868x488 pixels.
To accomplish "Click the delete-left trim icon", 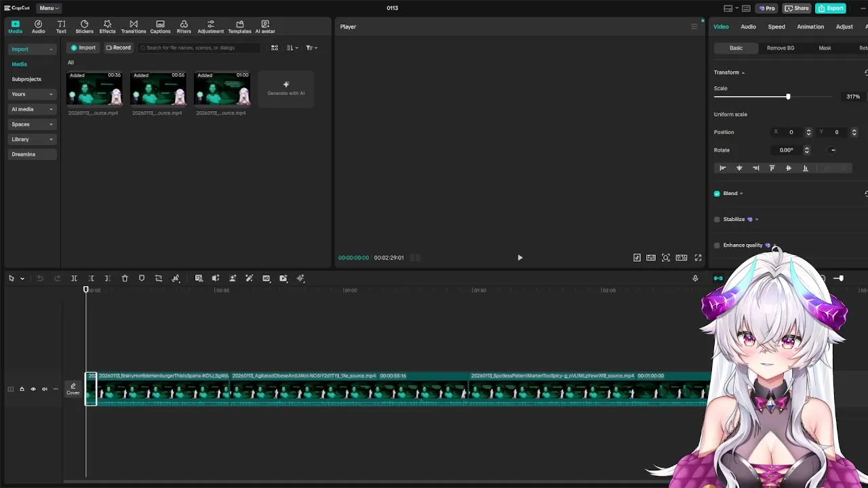I will (x=91, y=279).
